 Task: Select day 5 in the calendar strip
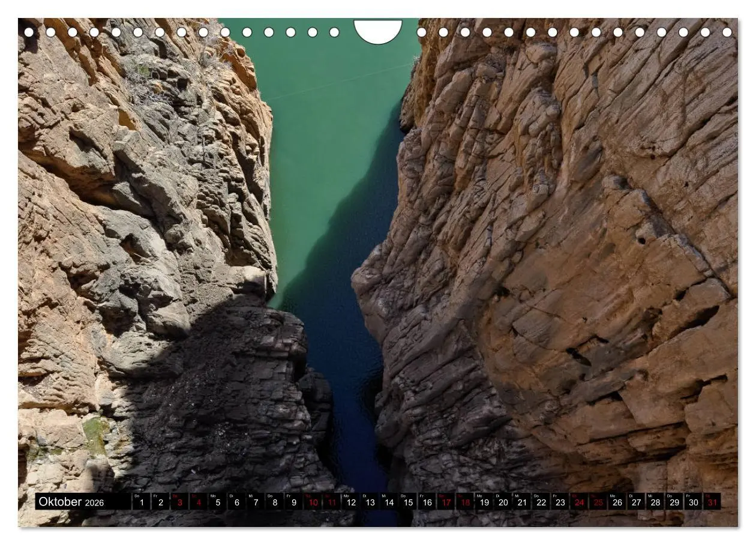click(x=218, y=502)
